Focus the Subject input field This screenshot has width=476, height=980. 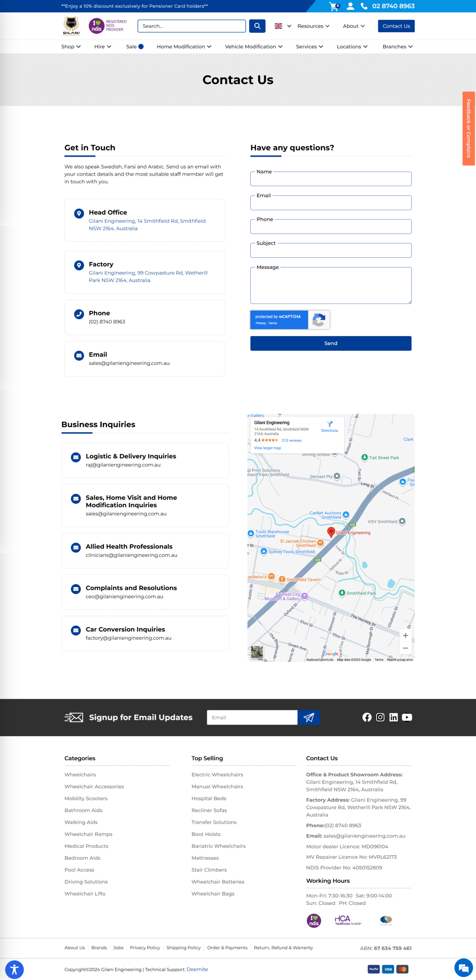[x=331, y=250]
